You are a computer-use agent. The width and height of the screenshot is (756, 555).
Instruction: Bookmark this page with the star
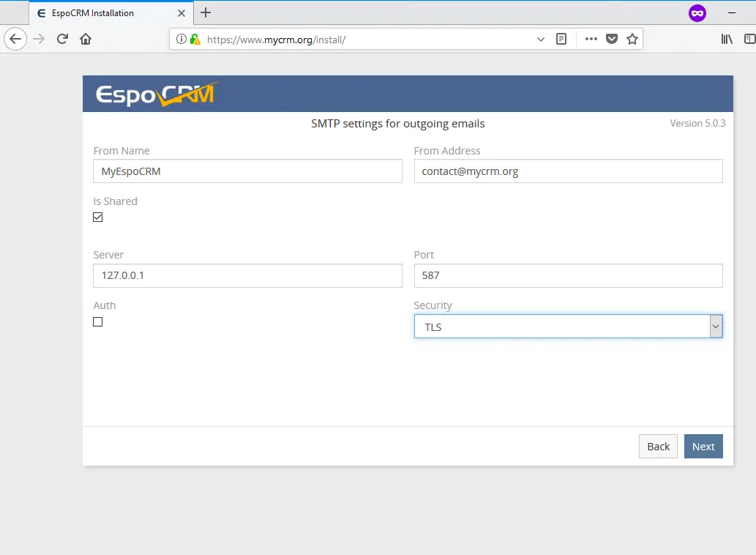tap(632, 39)
